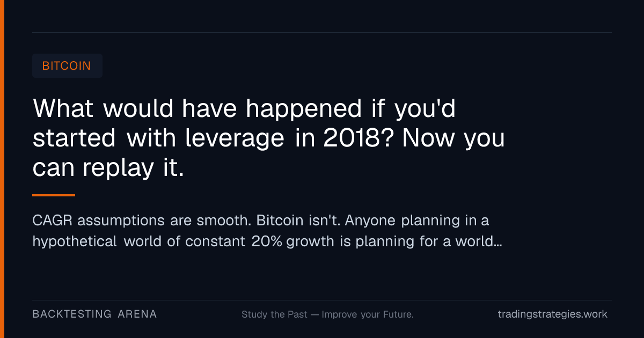Click the orange BITCOIN category tag
The height and width of the screenshot is (338, 644).
click(x=67, y=66)
